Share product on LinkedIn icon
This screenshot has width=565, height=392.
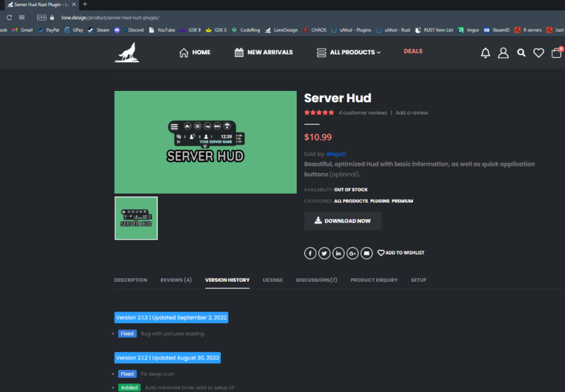point(338,253)
